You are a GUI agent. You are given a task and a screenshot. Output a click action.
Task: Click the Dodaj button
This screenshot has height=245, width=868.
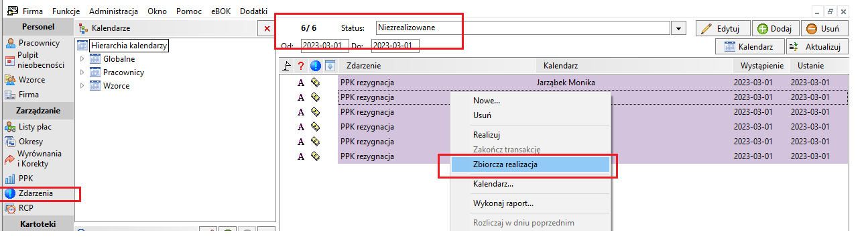pyautogui.click(x=775, y=28)
